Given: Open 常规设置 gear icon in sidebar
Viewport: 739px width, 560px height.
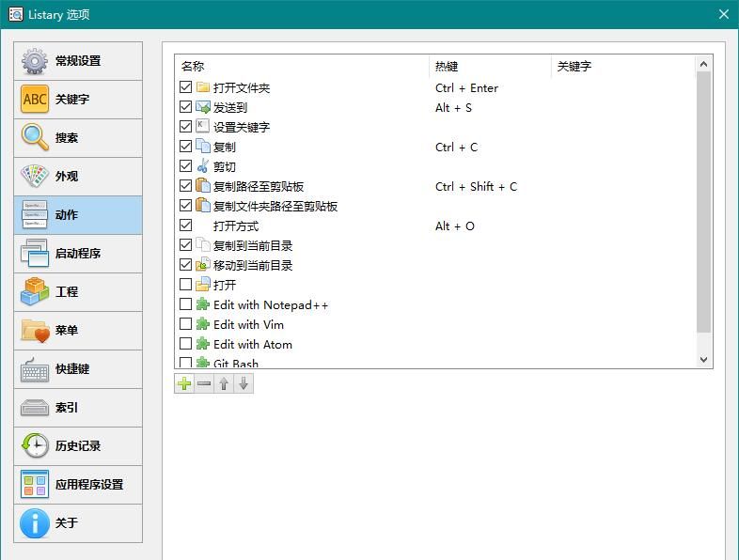Looking at the screenshot, I should [35, 61].
